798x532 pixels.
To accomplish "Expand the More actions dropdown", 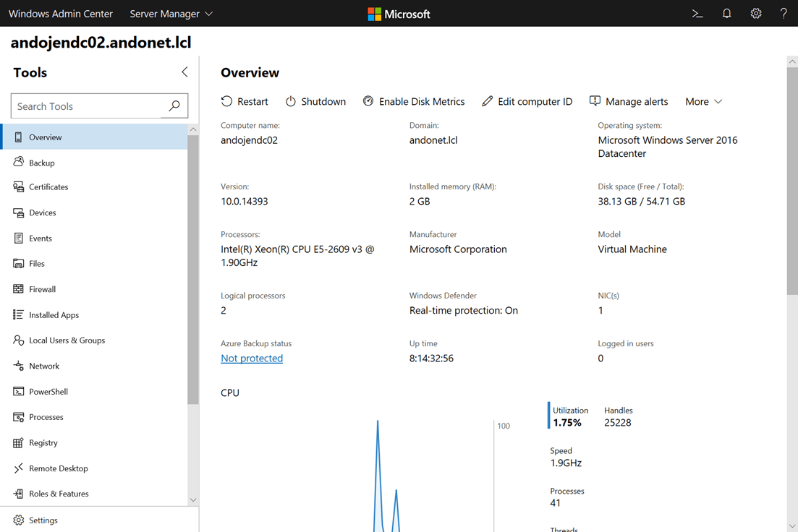I will [703, 102].
